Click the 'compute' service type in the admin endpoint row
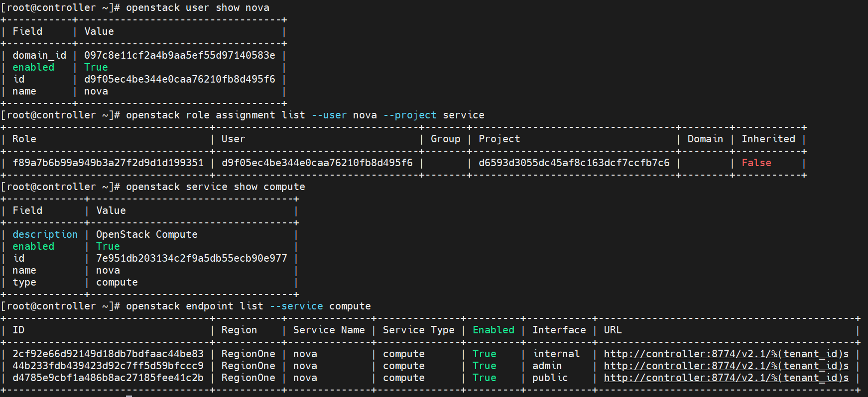Screen dimensions: 868x397 404,366
